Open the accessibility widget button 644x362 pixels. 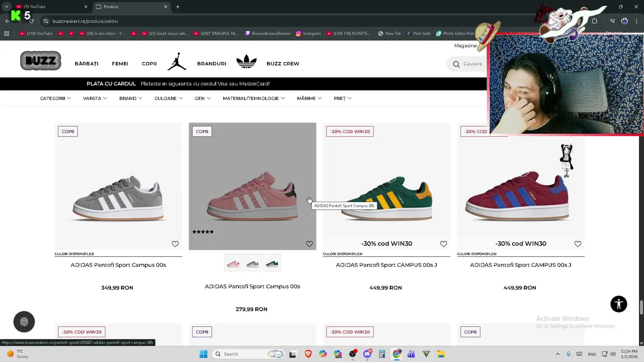point(619,304)
